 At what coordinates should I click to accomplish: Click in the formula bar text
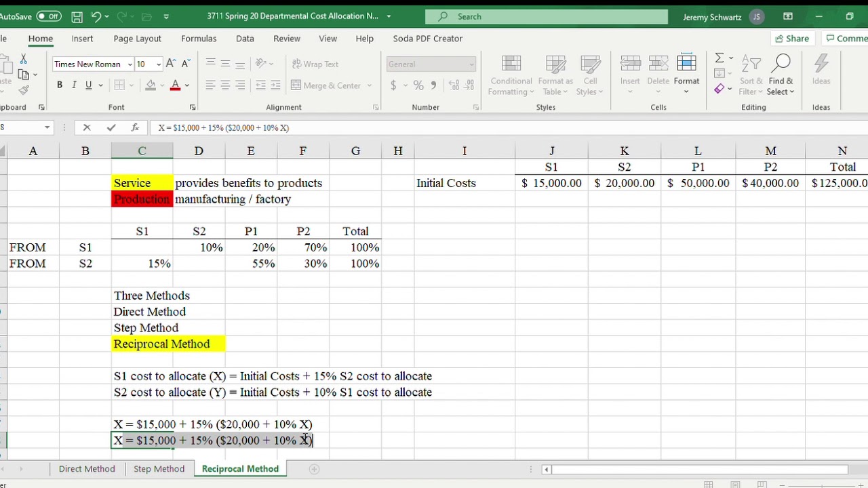[224, 127]
